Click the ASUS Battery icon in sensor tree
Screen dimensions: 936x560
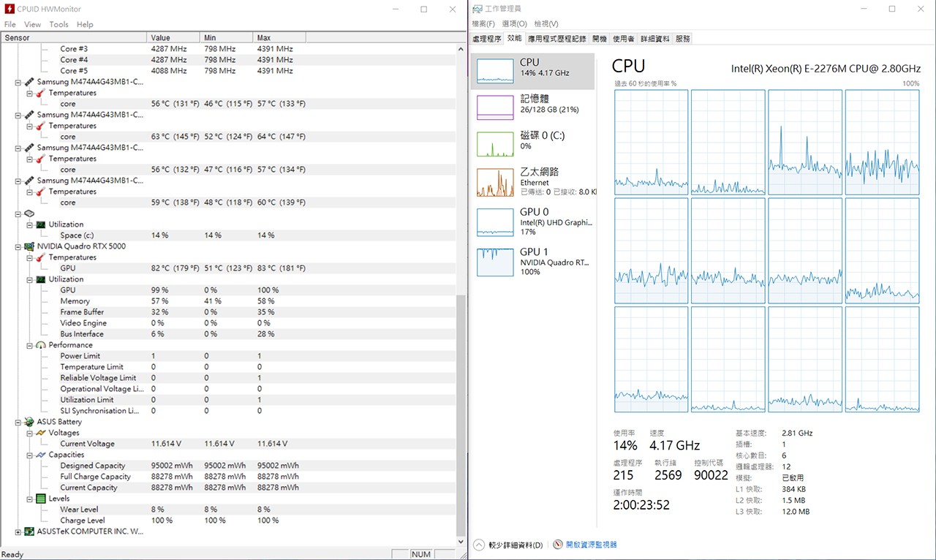(x=29, y=422)
